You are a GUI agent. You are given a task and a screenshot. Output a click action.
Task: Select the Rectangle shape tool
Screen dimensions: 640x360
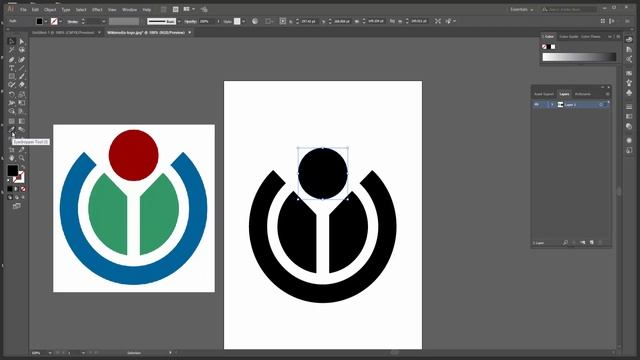(x=11, y=76)
